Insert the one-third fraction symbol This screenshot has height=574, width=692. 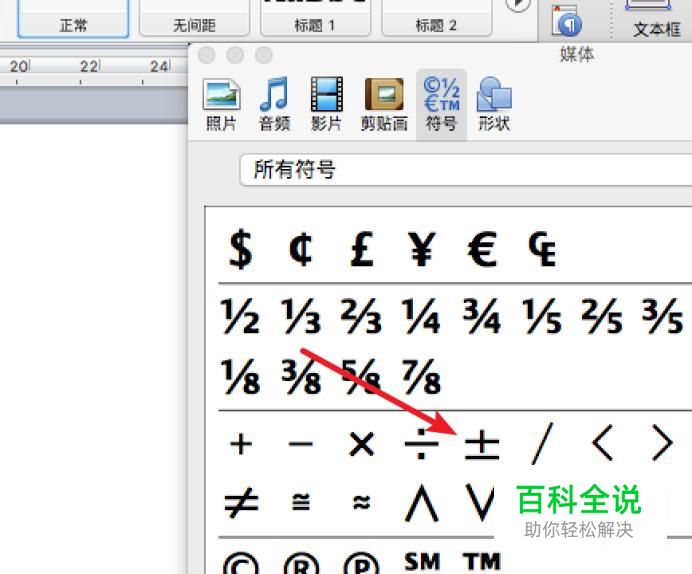[301, 316]
